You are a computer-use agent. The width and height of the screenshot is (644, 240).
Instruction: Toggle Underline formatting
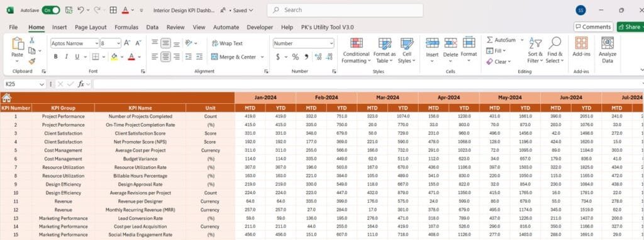click(77, 57)
